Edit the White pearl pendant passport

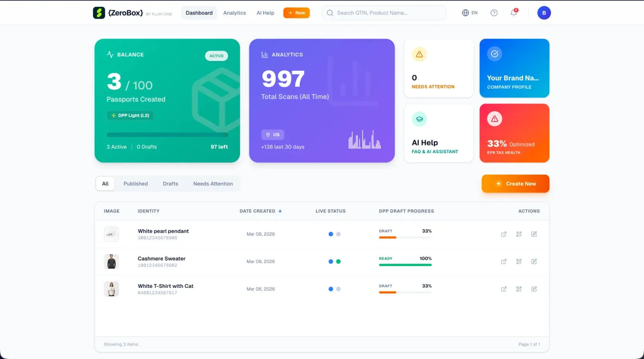coord(534,234)
